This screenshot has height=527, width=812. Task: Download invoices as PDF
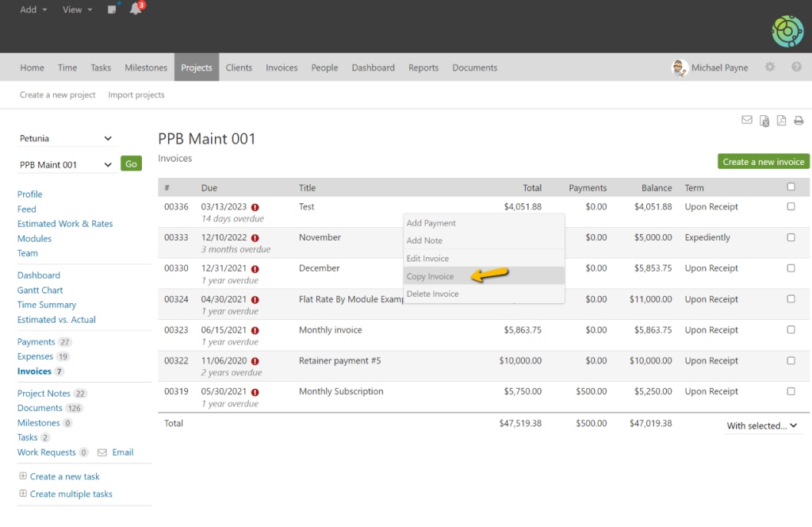(781, 120)
